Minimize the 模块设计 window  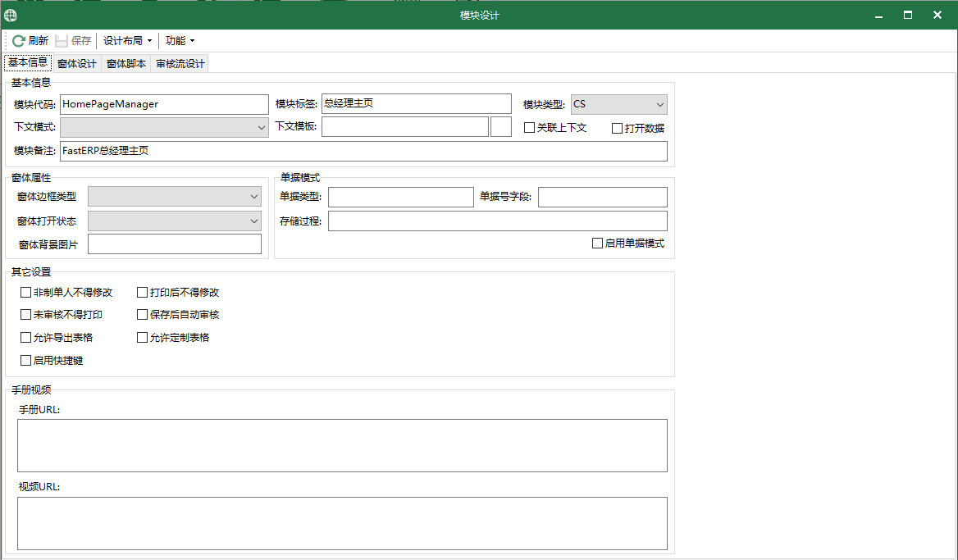[878, 16]
